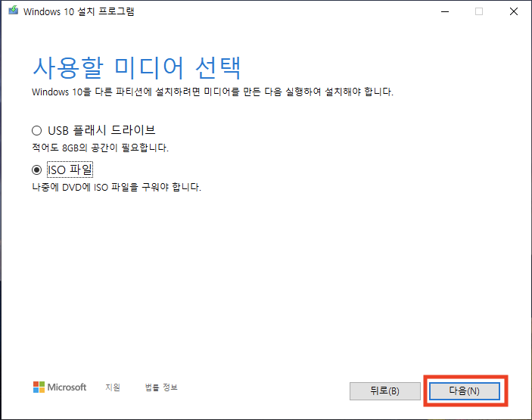
Task: Click the 사용할 미디어 선택 heading
Action: click(137, 68)
